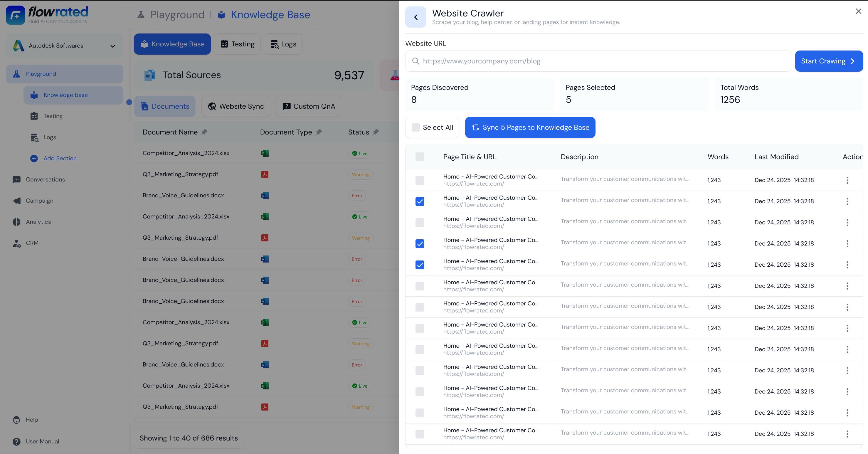The image size is (868, 454).
Task: Open three-dot action menu for last page row
Action: pyautogui.click(x=847, y=434)
